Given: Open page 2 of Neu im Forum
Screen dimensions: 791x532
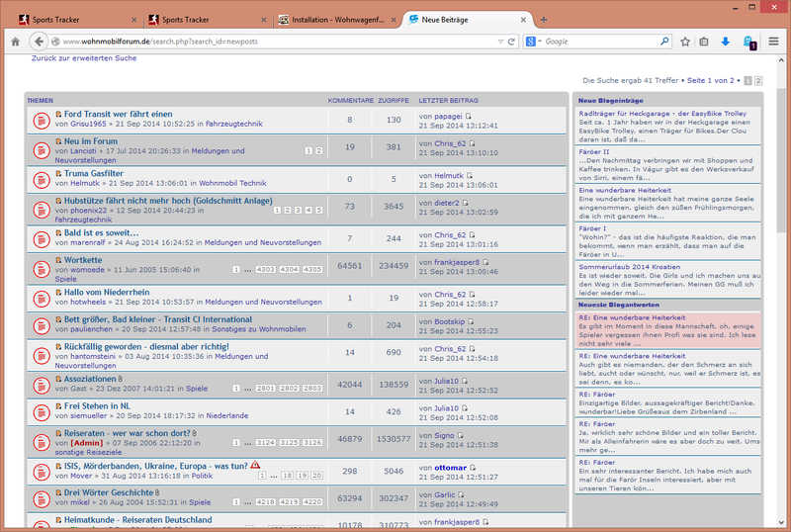Looking at the screenshot, I should (x=318, y=151).
